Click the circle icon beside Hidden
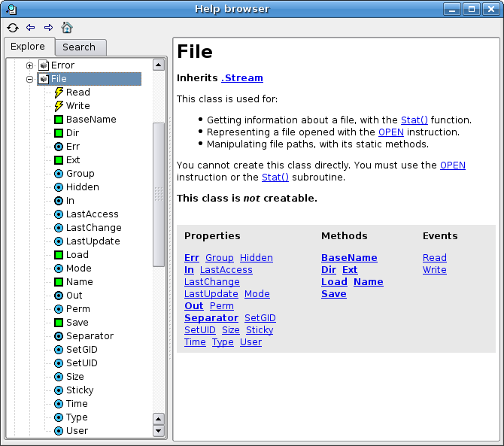The height and width of the screenshot is (446, 504). click(59, 187)
